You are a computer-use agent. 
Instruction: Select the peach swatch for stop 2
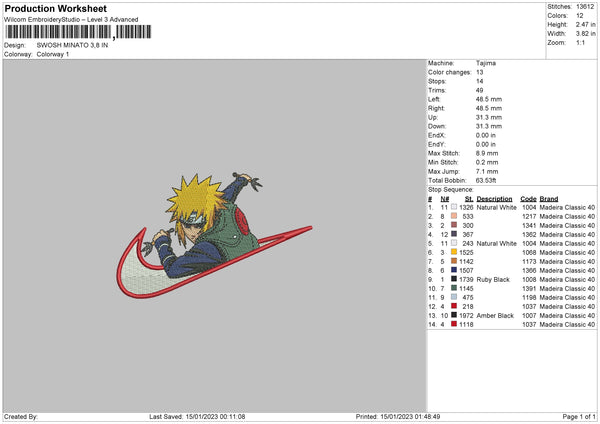click(454, 216)
